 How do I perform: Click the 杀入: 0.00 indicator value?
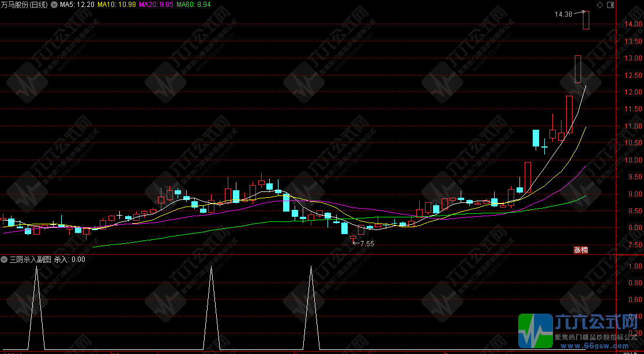(70, 259)
